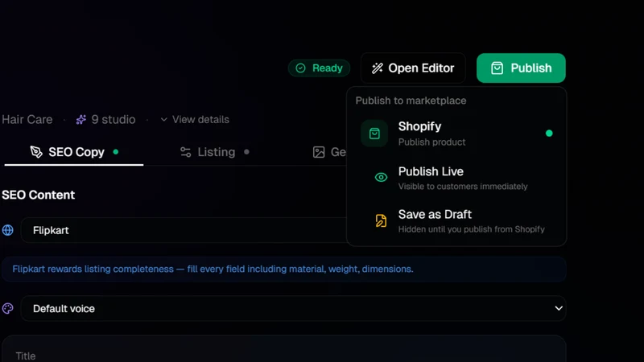Click 'Hidden until you publish from Shopify' text
Image resolution: width=644 pixels, height=362 pixels.
click(x=472, y=229)
